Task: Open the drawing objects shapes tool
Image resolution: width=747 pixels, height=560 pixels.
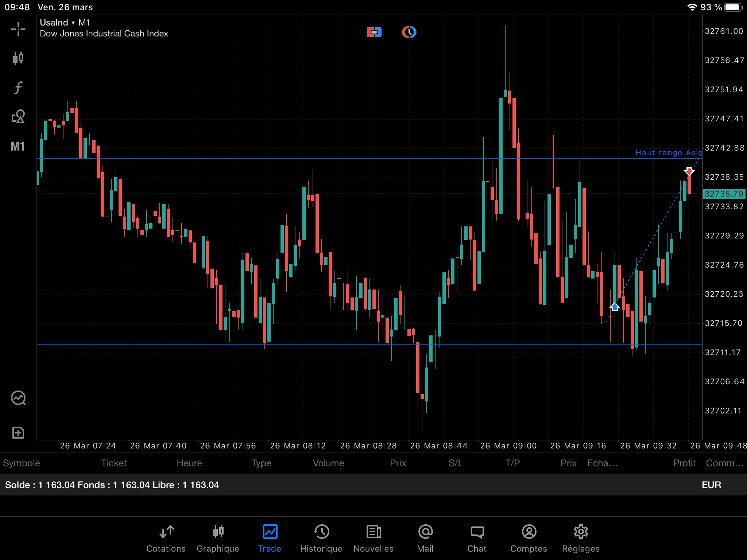Action: pyautogui.click(x=18, y=117)
